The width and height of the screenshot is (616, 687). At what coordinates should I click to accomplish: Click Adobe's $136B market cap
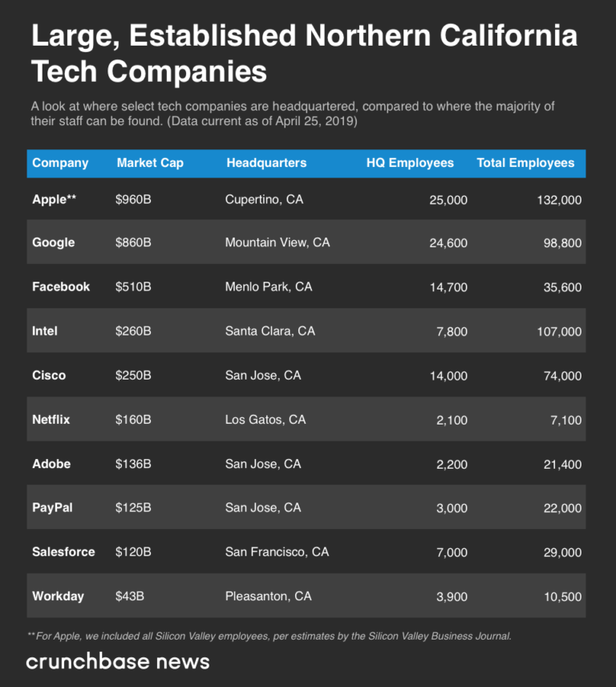point(133,464)
